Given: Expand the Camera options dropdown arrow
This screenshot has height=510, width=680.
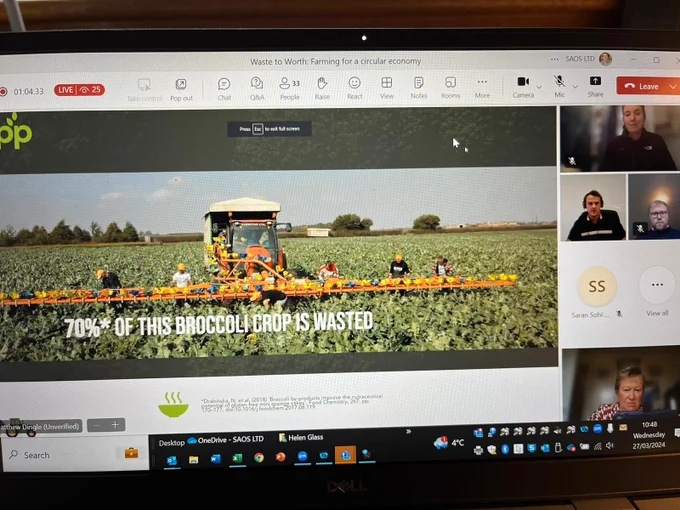Looking at the screenshot, I should [539, 87].
